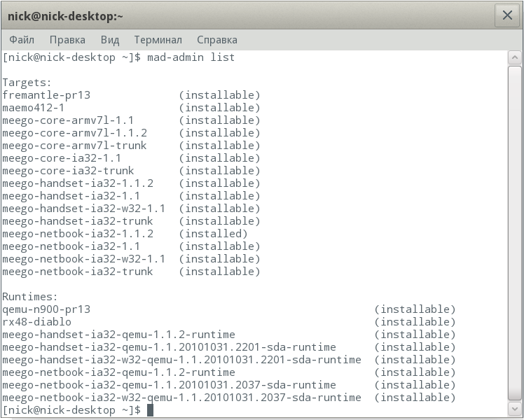This screenshot has height=420, width=524.
Task: Click the maemo412-1 target entry
Action: point(34,108)
